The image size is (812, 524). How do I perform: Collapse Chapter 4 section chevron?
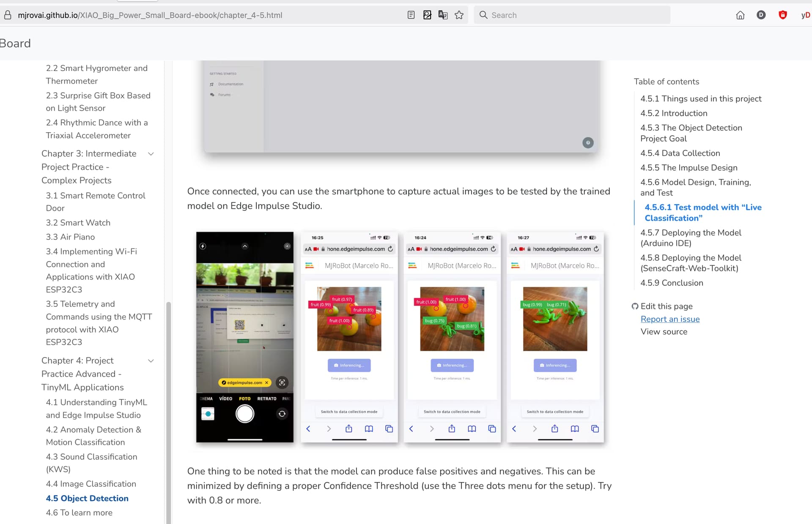point(151,361)
